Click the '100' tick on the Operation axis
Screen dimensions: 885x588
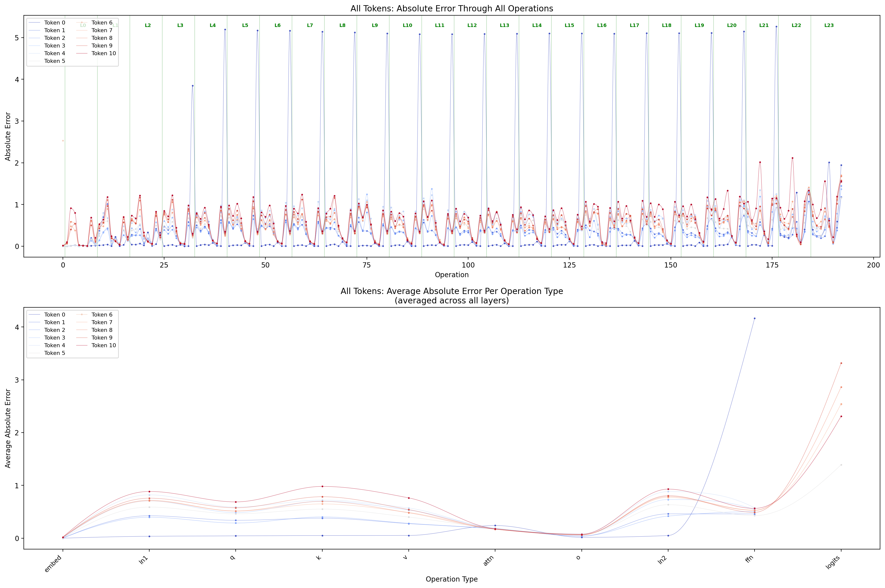[x=468, y=265]
